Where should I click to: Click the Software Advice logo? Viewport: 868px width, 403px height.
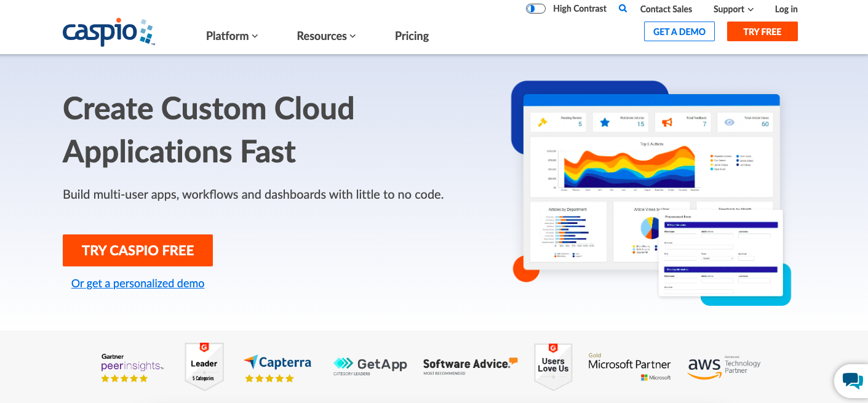pyautogui.click(x=471, y=365)
